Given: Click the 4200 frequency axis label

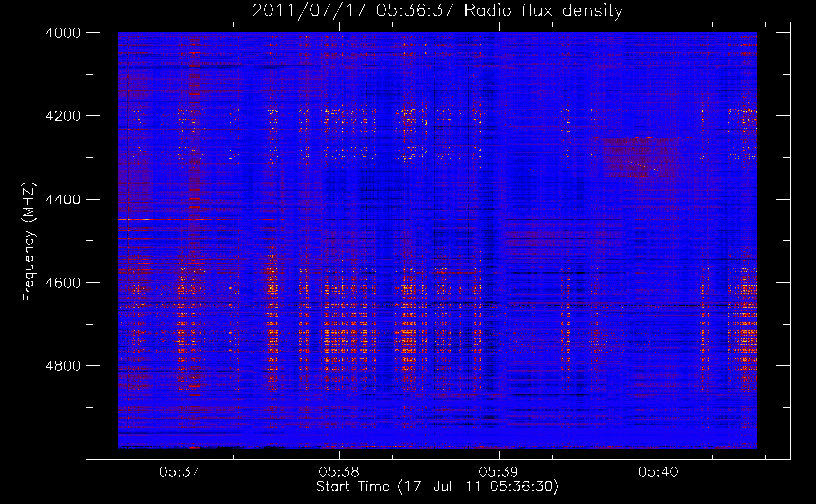Looking at the screenshot, I should (63, 116).
